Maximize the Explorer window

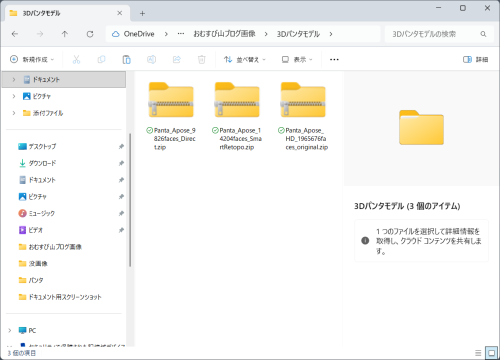point(463,8)
